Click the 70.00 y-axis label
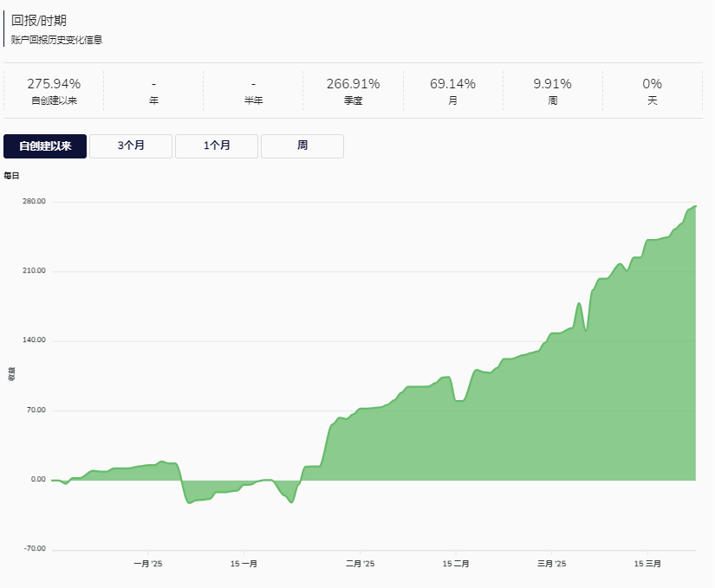The image size is (715, 588). click(36, 410)
